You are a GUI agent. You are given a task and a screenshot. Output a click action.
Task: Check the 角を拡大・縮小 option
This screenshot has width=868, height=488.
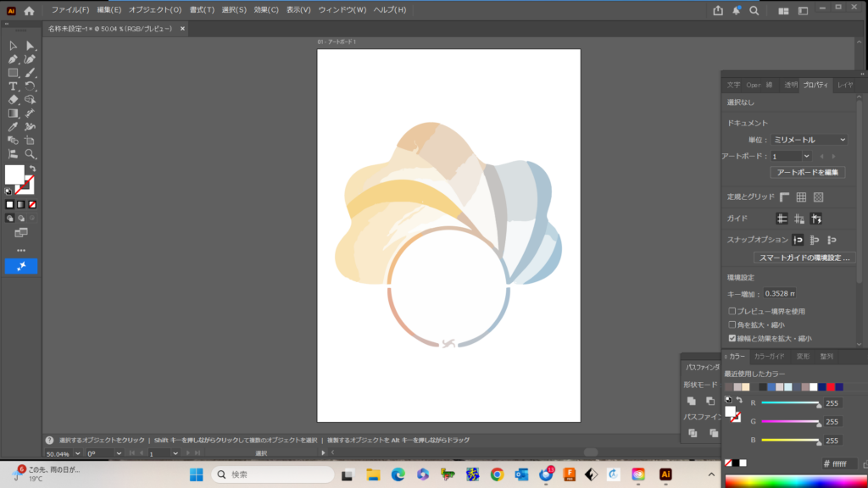732,324
